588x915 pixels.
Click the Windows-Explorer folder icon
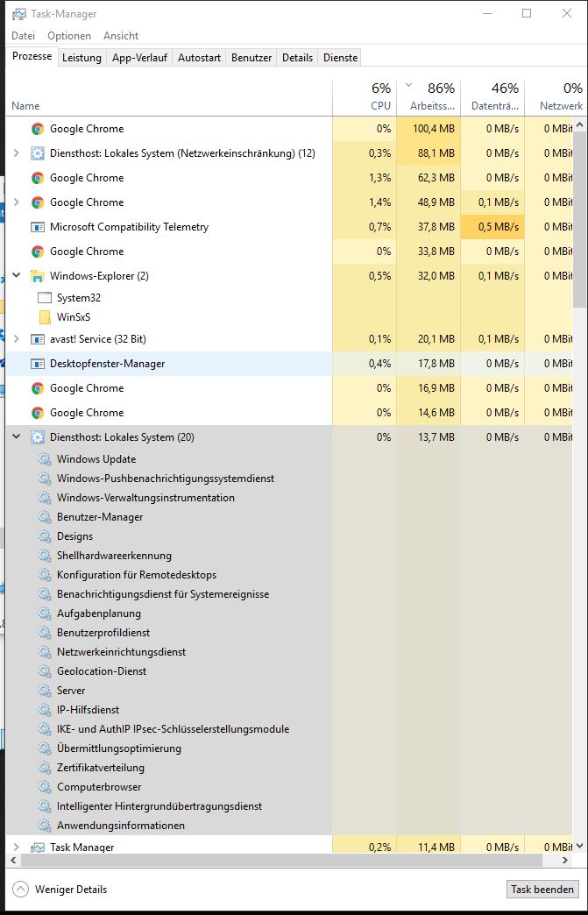click(x=38, y=276)
